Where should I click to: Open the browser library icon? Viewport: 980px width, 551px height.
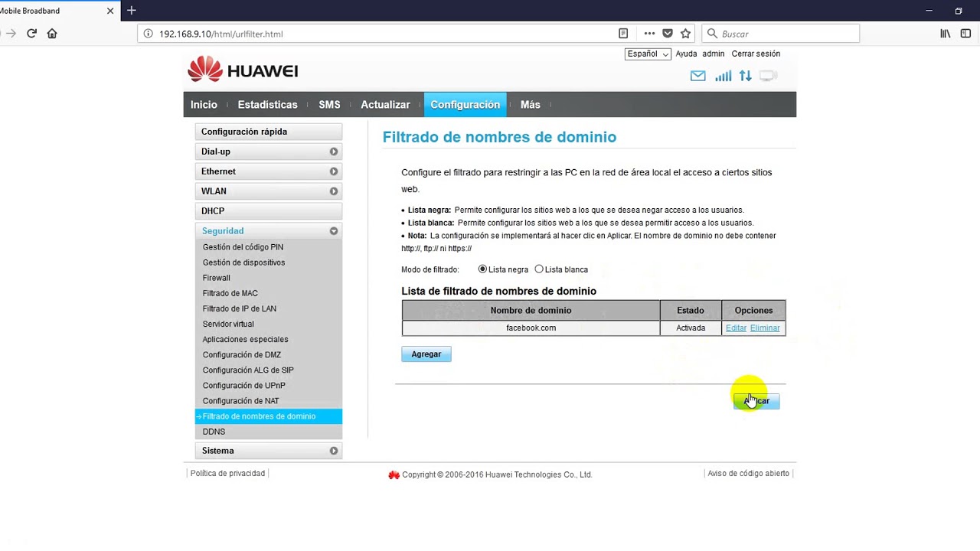tap(946, 34)
